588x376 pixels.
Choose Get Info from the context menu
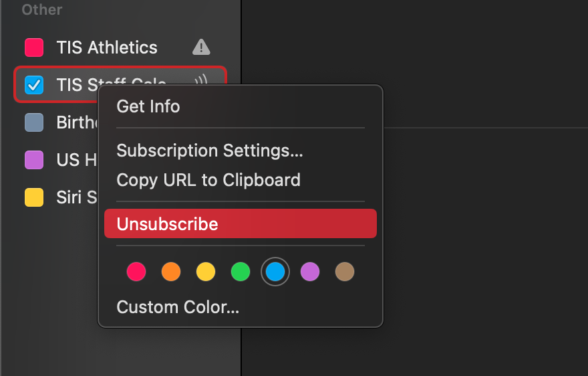pyautogui.click(x=148, y=106)
